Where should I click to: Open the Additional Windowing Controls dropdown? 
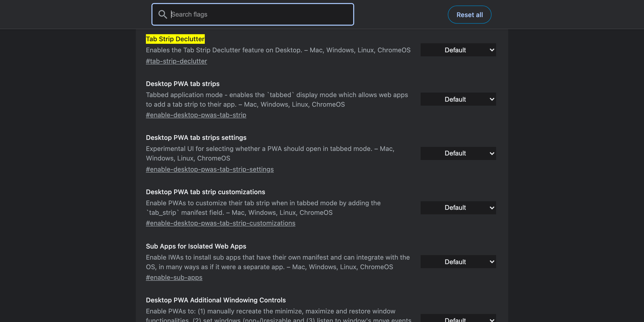tap(458, 318)
